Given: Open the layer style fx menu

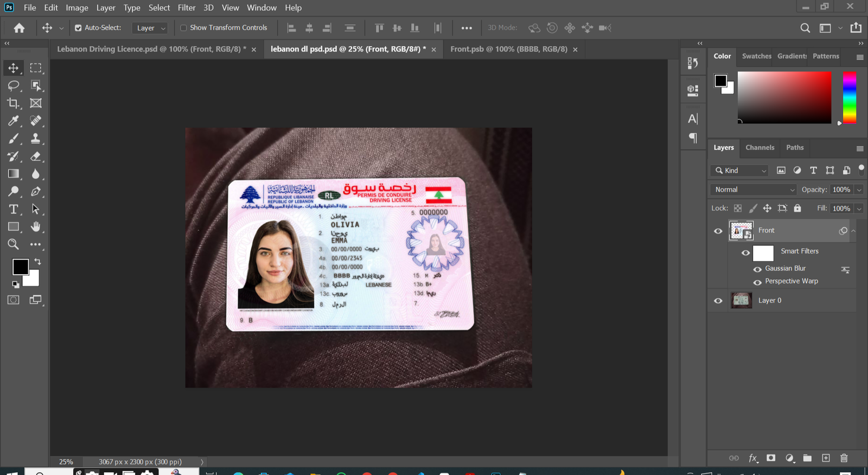Looking at the screenshot, I should (753, 458).
